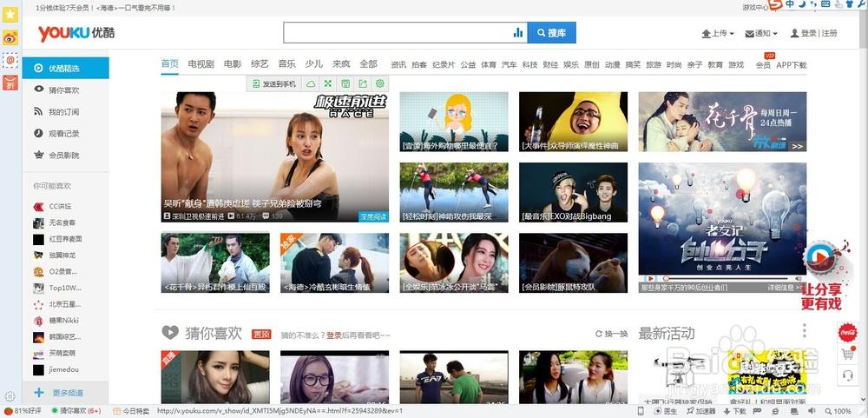Open the sidebar settings gear at bottom-left
The height and width of the screenshot is (418, 868).
point(10,396)
